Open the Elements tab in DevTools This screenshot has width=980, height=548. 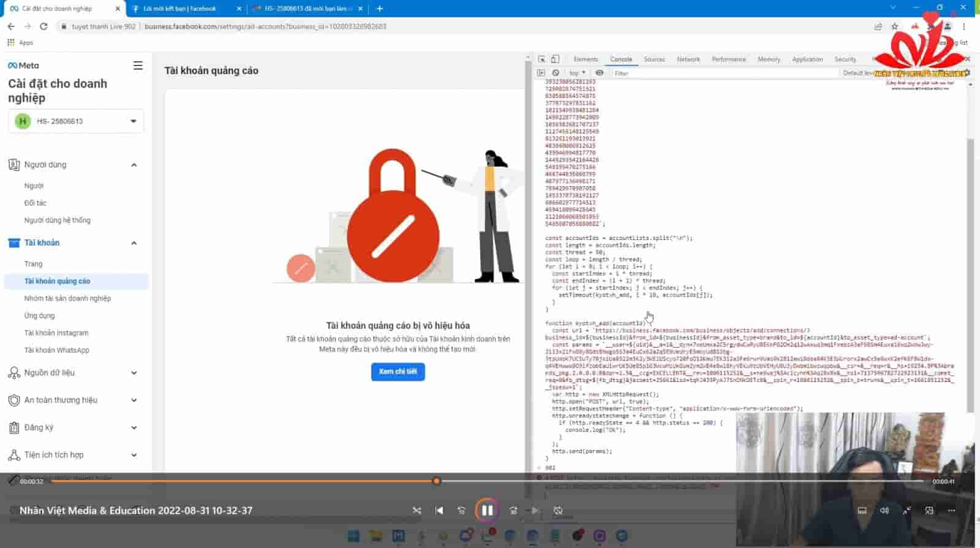[x=586, y=59]
